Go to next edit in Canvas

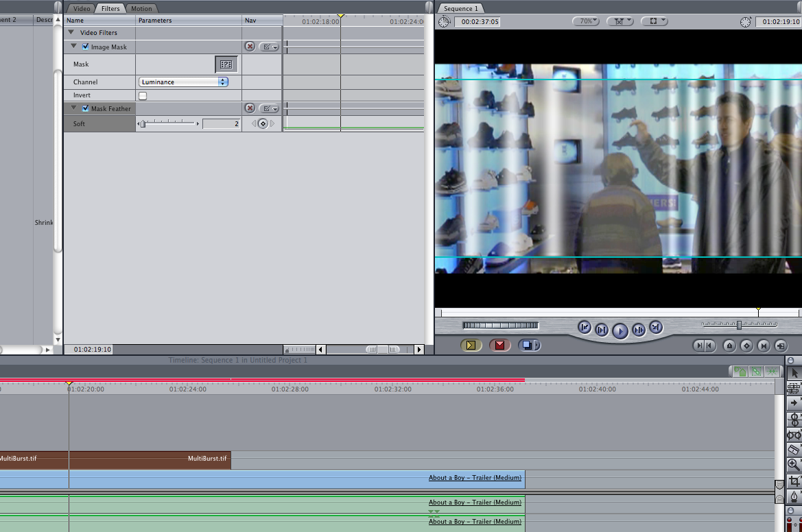(x=657, y=327)
